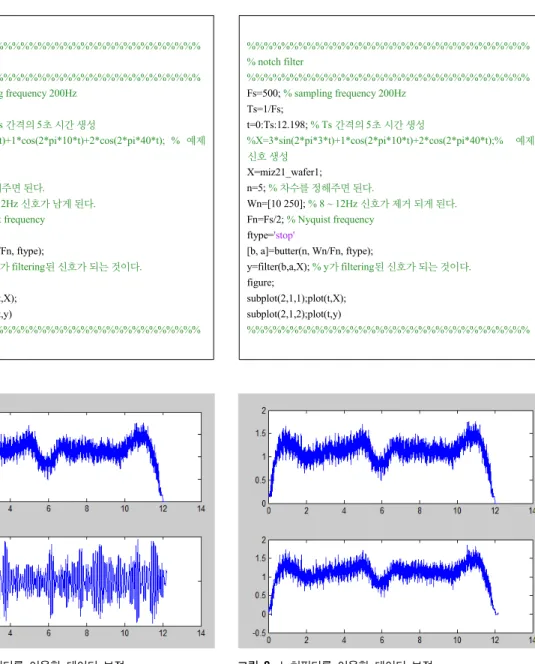Click the '% notch filter' comment line
This screenshot has height=664, width=535.
pyautogui.click(x=275, y=62)
